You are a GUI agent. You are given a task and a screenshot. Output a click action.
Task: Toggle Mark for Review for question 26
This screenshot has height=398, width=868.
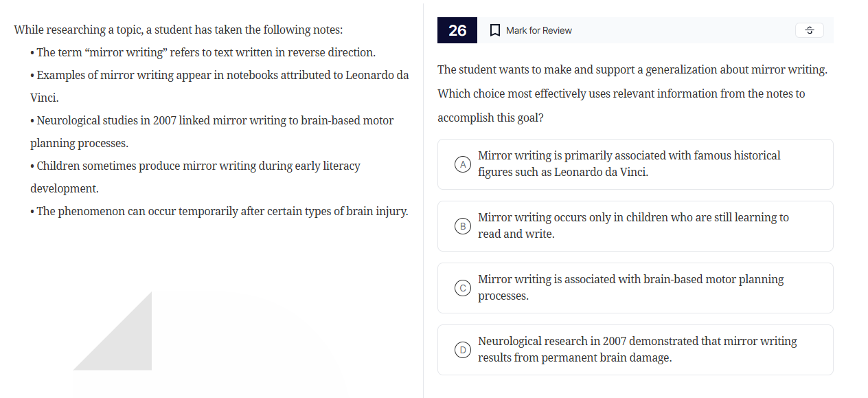click(529, 30)
